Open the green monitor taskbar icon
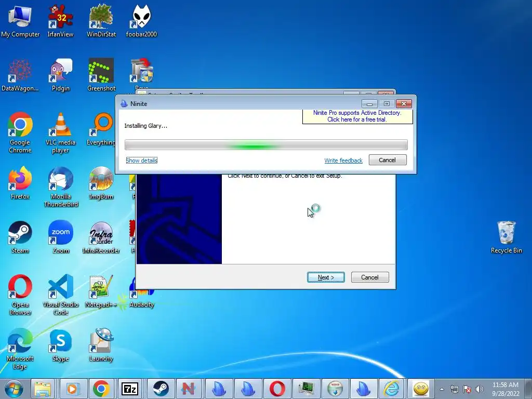 click(x=307, y=389)
